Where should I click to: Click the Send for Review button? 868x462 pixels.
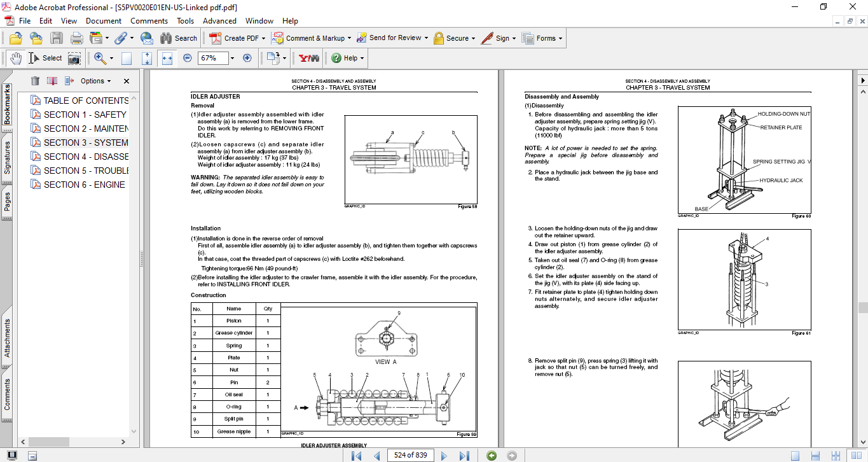point(394,38)
